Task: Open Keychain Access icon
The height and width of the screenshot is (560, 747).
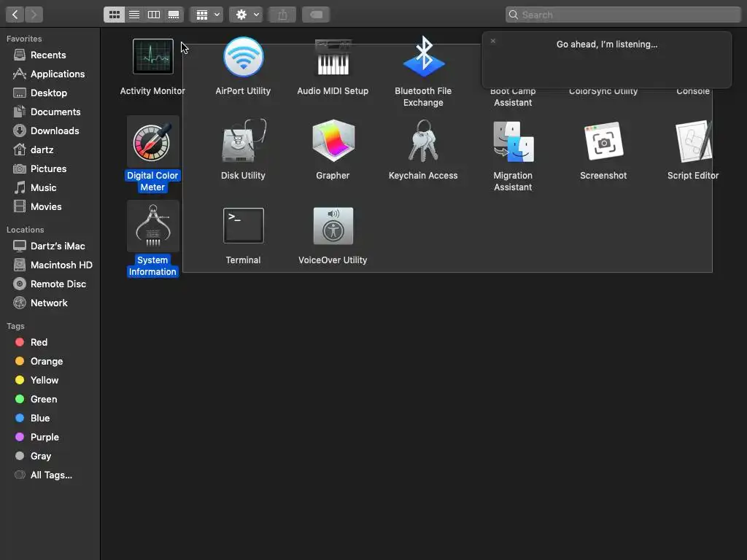Action: pyautogui.click(x=424, y=141)
